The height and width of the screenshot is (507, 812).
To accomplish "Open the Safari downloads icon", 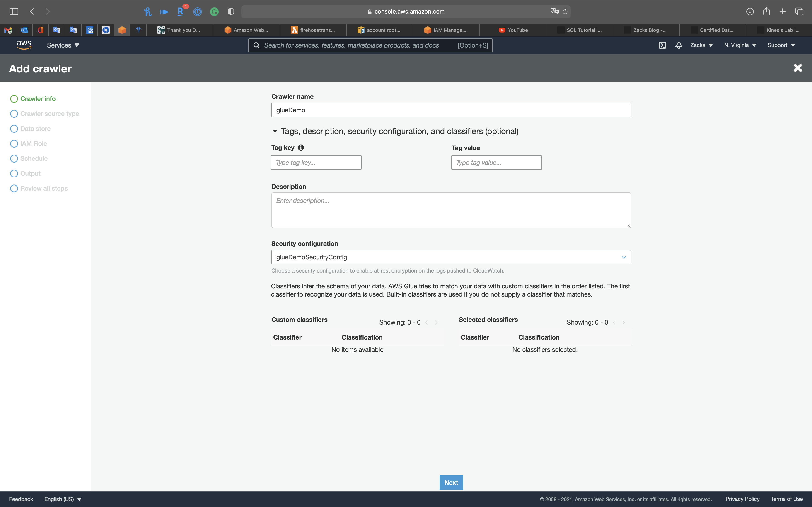I will tap(750, 11).
